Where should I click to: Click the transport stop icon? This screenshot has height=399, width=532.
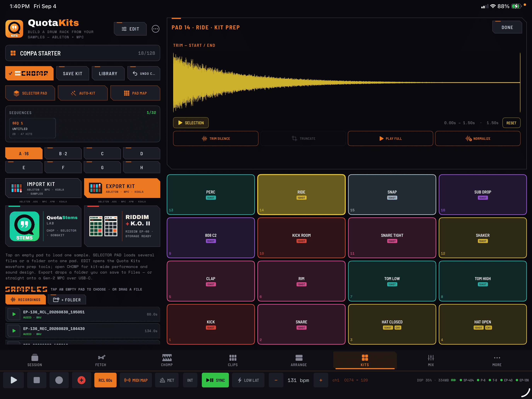point(37,380)
